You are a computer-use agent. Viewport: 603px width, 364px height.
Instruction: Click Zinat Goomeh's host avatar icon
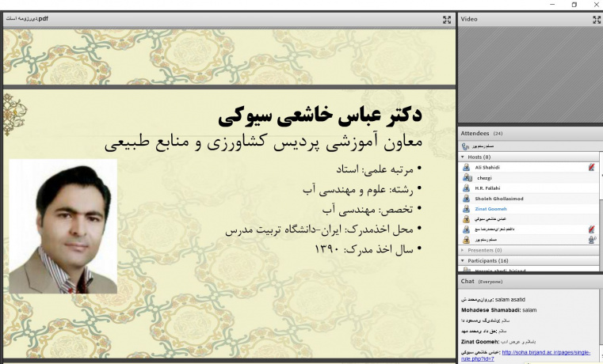coord(466,209)
